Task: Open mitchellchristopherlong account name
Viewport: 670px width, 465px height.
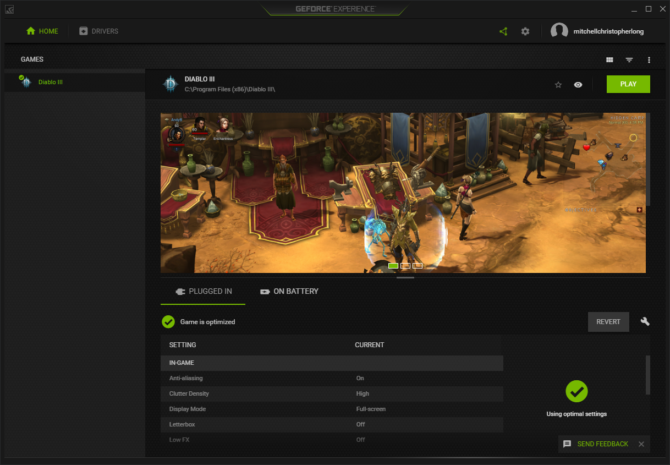Action: pos(608,31)
